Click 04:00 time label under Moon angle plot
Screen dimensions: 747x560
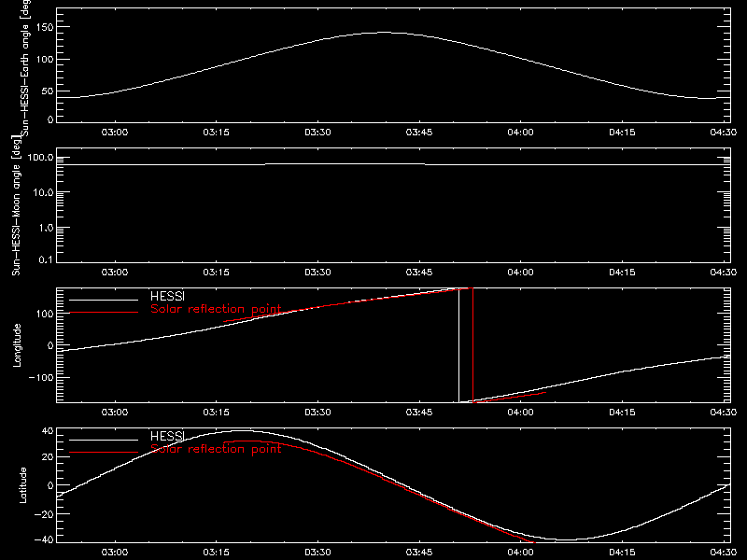(x=521, y=272)
